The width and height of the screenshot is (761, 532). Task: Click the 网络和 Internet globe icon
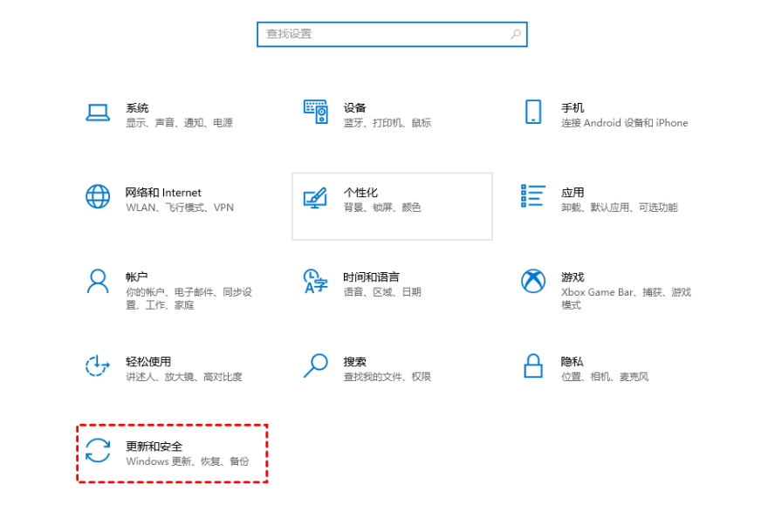click(97, 196)
